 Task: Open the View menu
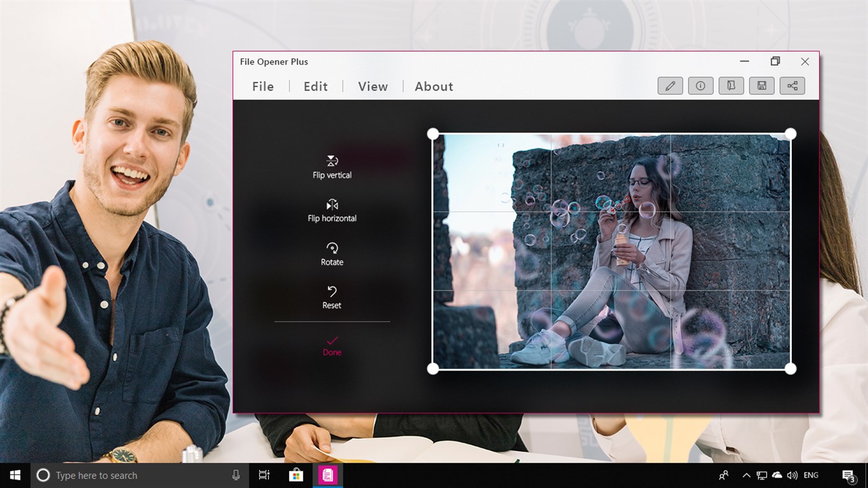373,86
